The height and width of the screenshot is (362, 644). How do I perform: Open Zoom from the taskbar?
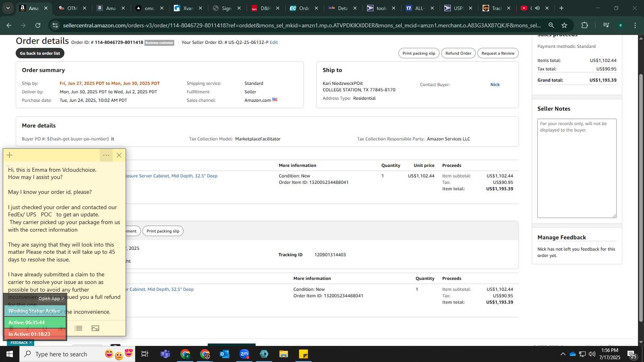pyautogui.click(x=244, y=354)
